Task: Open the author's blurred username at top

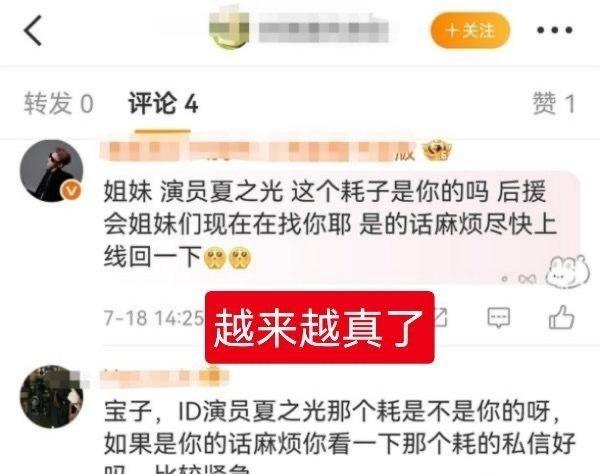Action: point(324,31)
